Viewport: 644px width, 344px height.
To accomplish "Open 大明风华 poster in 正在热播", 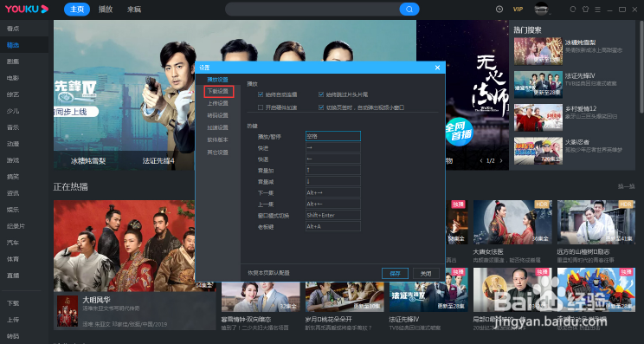I will tap(125, 246).
